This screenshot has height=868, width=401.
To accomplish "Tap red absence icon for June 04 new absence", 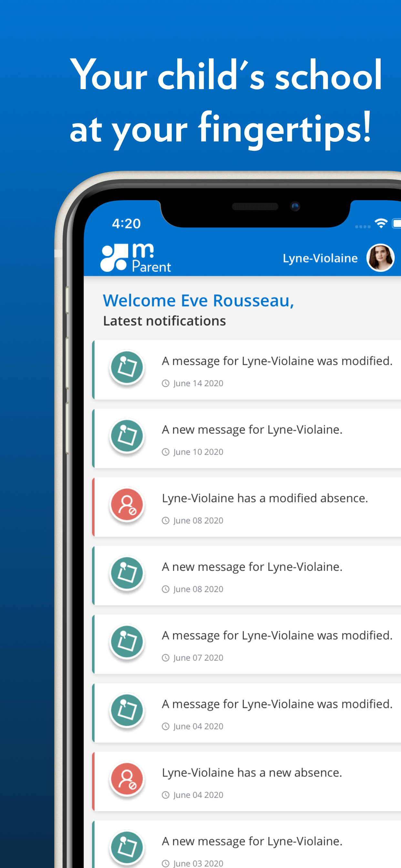I will click(127, 779).
